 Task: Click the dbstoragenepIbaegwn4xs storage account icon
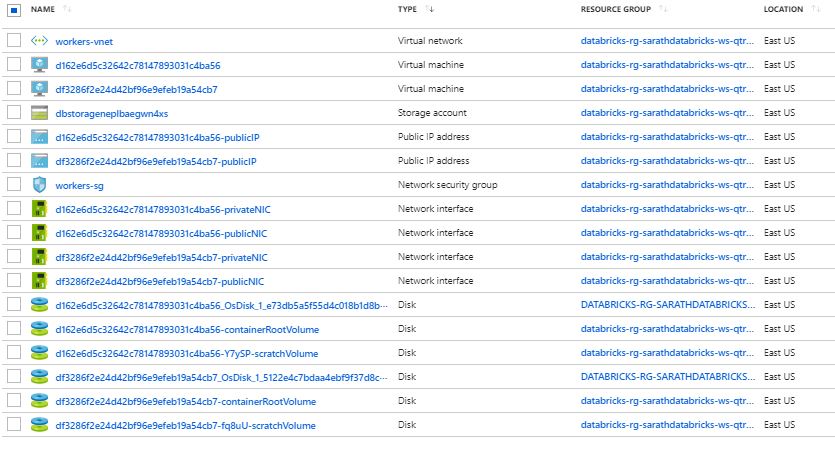pos(40,113)
